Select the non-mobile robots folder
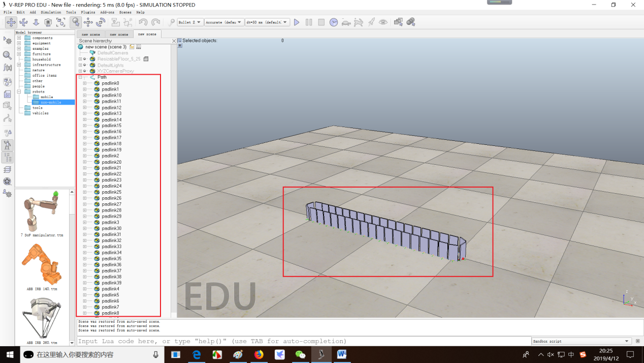Screen dimensions: 644x363 coord(50,102)
